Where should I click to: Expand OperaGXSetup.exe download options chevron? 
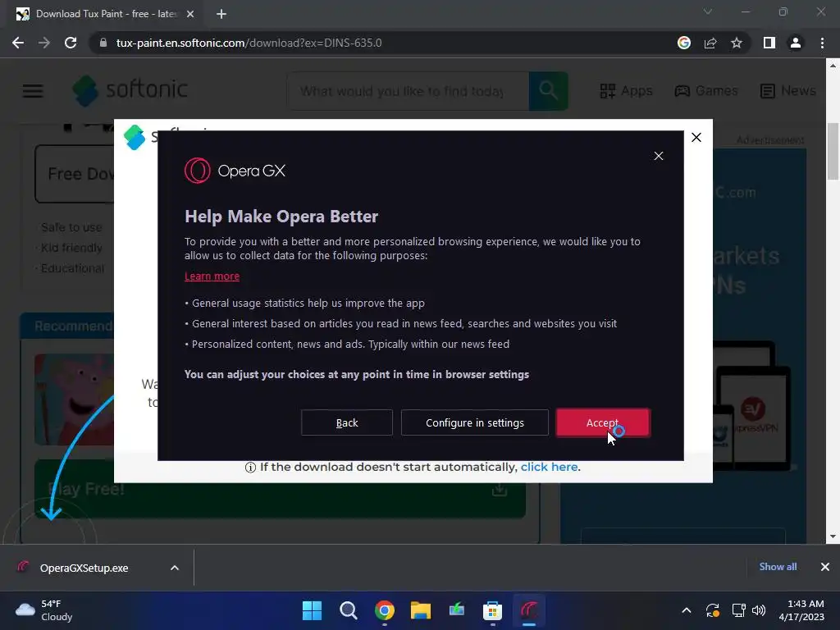(175, 568)
